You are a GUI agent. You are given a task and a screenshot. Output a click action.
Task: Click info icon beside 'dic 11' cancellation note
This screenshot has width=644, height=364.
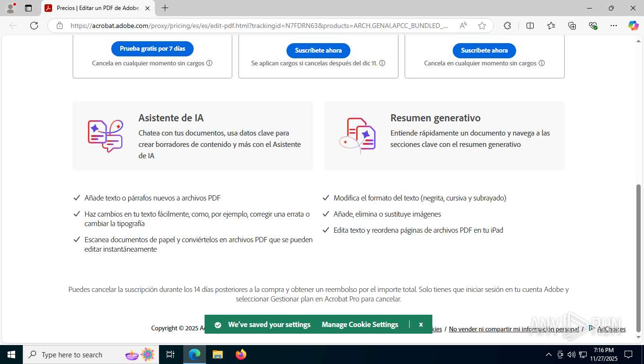[x=382, y=63]
